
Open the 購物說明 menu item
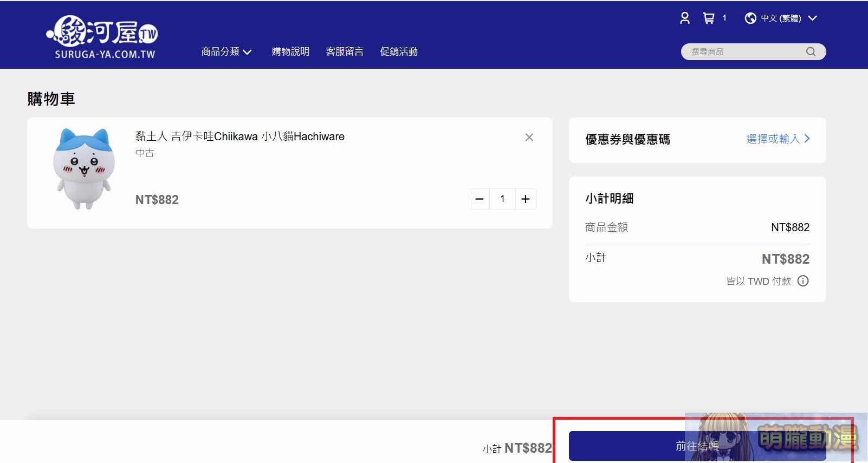290,51
